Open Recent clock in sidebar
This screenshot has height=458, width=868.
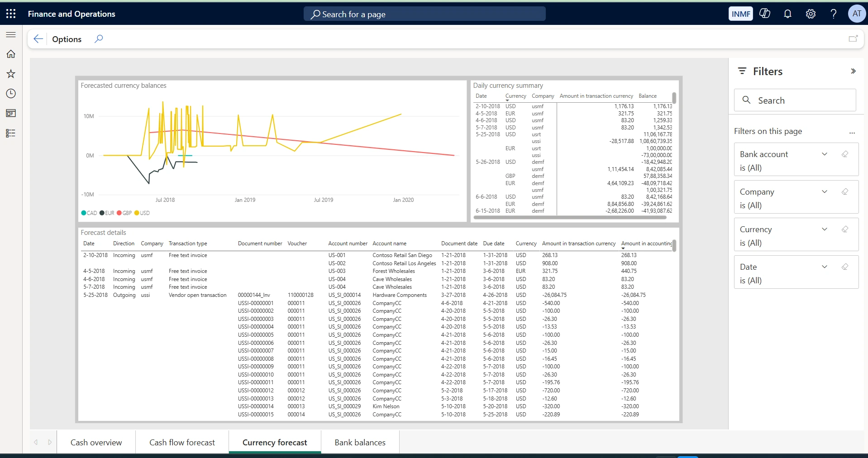[x=11, y=94]
